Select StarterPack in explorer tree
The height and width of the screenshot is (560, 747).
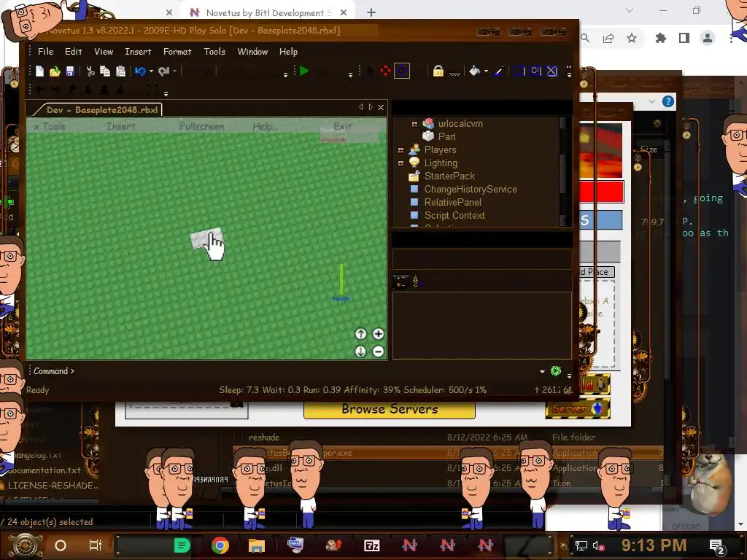click(x=449, y=176)
